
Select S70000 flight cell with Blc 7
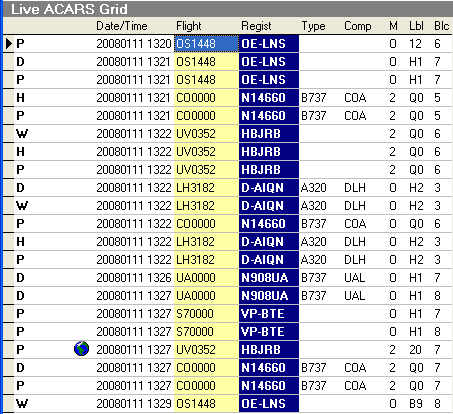coord(206,314)
